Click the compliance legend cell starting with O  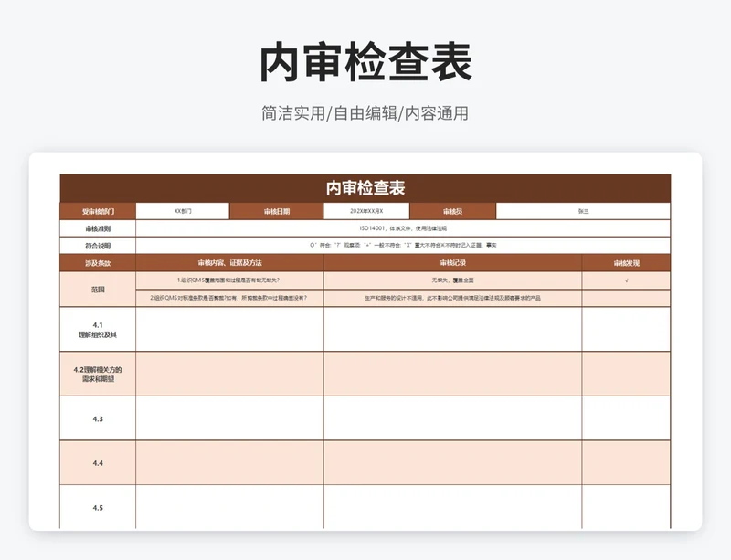coord(403,245)
